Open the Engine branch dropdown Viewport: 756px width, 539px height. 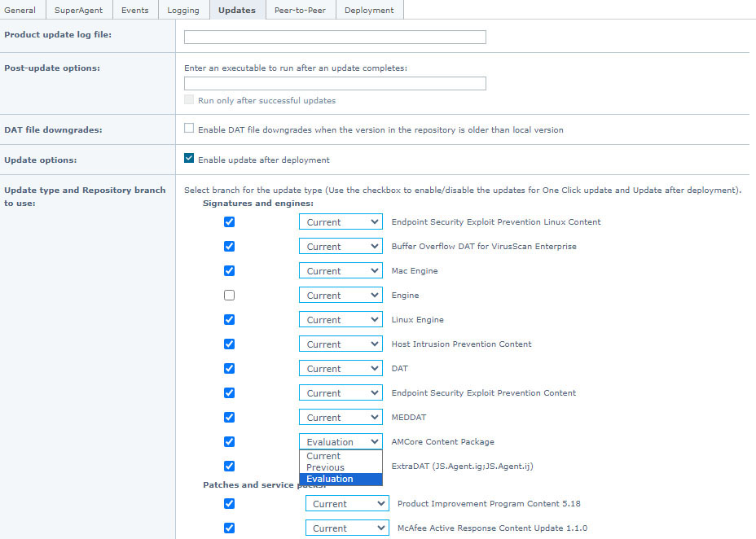[341, 296]
